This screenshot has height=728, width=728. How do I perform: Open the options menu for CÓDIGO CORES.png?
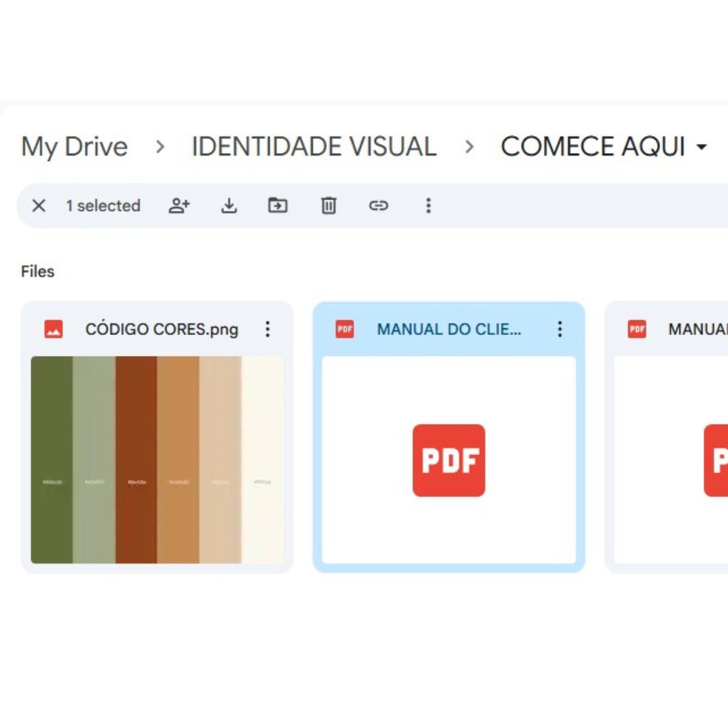point(268,329)
